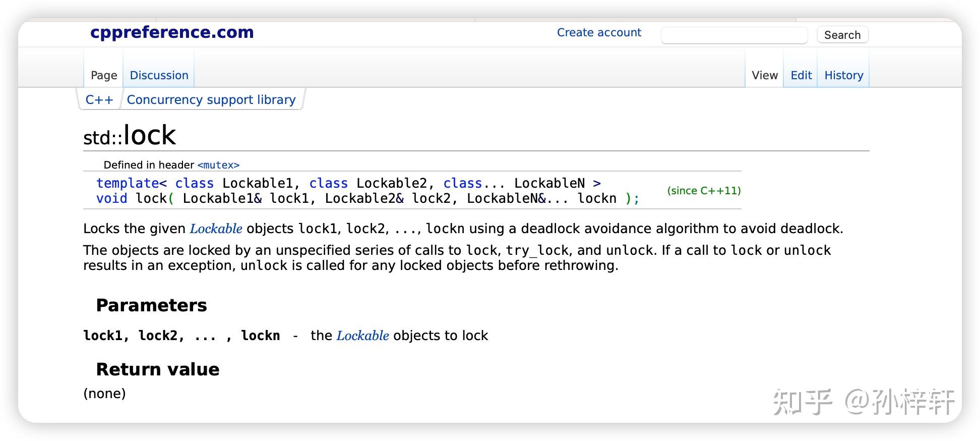The height and width of the screenshot is (441, 980).
Task: Click the cppreference.com site logo
Action: [x=172, y=32]
